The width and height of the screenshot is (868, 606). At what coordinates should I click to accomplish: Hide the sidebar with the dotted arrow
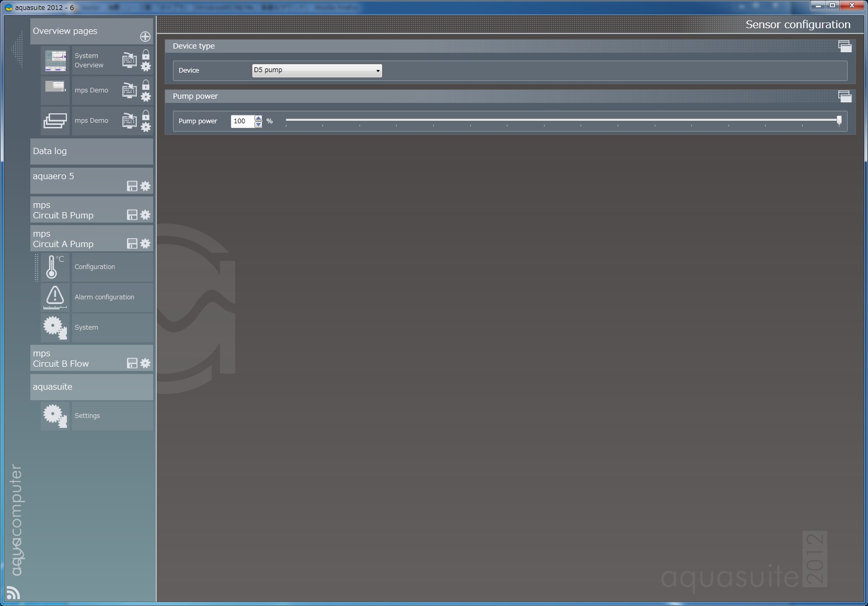[x=18, y=50]
